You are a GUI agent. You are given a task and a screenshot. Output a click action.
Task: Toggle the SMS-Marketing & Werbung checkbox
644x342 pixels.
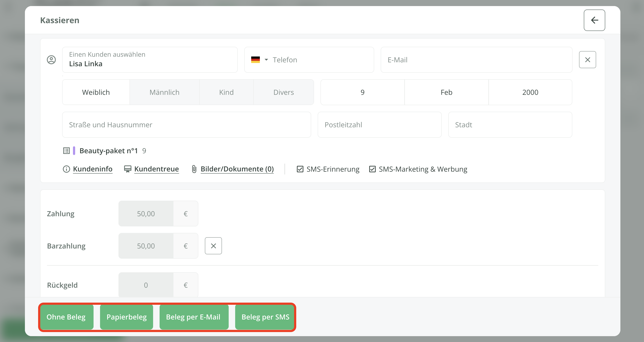click(x=372, y=169)
